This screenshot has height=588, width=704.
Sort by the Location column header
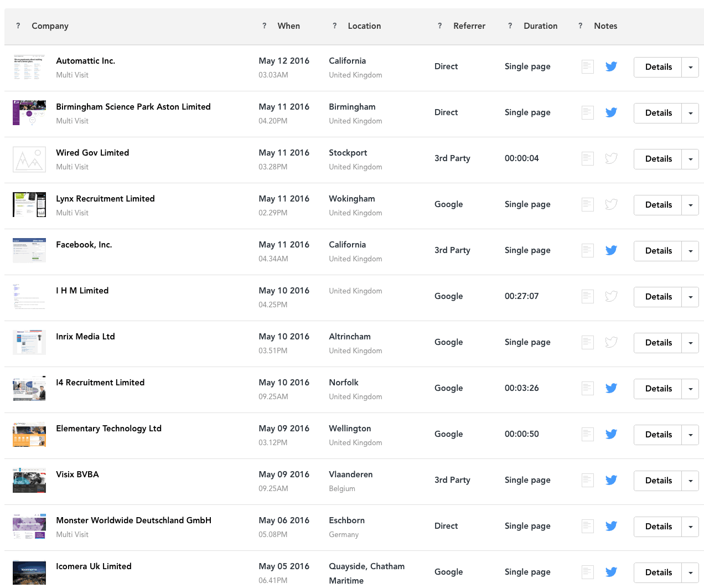[x=364, y=26]
